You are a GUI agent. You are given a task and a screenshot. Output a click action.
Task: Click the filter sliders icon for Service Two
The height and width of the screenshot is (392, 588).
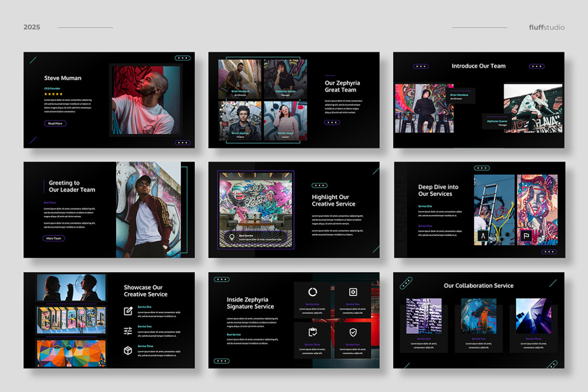(x=129, y=330)
